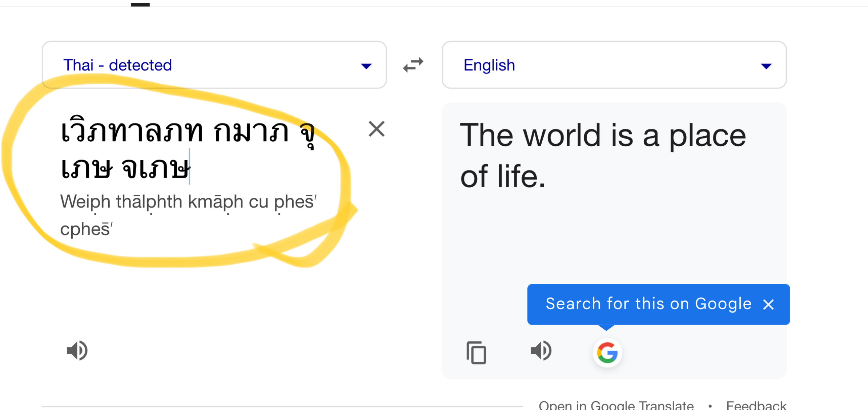Open the Thai - detected language dropdown
This screenshot has height=410, width=868.
[x=214, y=65]
